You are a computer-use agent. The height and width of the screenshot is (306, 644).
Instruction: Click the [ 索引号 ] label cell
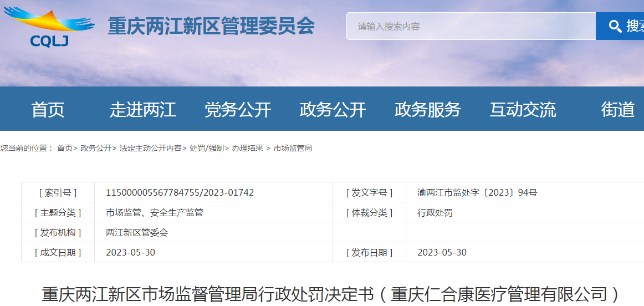click(58, 192)
